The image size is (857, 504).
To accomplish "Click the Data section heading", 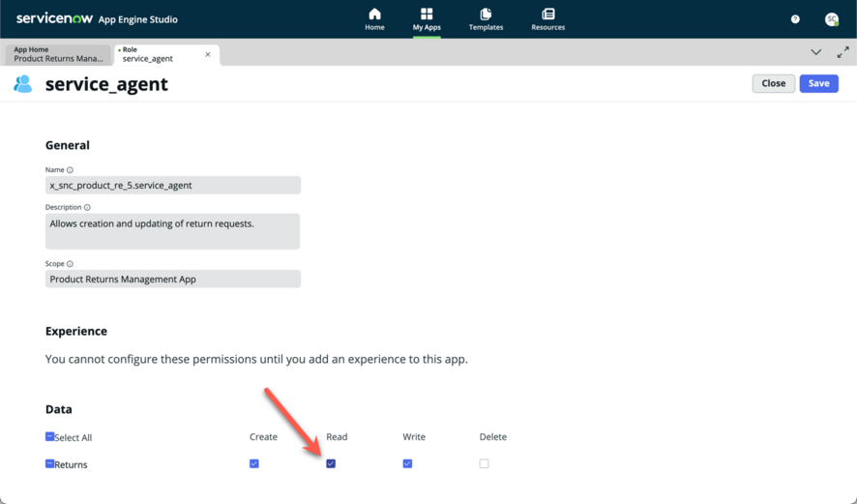I will [x=58, y=409].
